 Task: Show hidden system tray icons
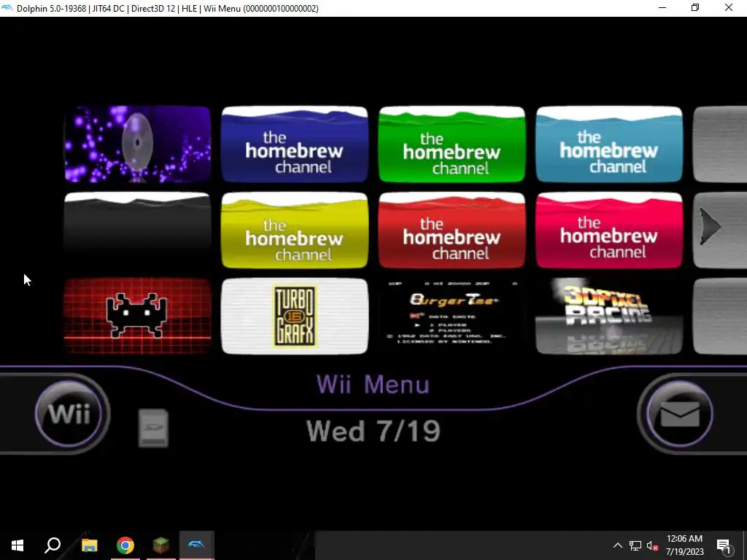617,545
